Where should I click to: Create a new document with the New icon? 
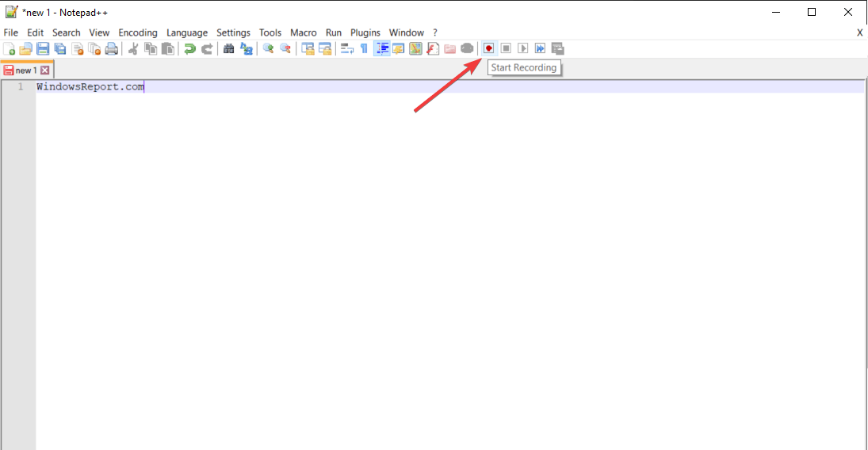[10, 48]
